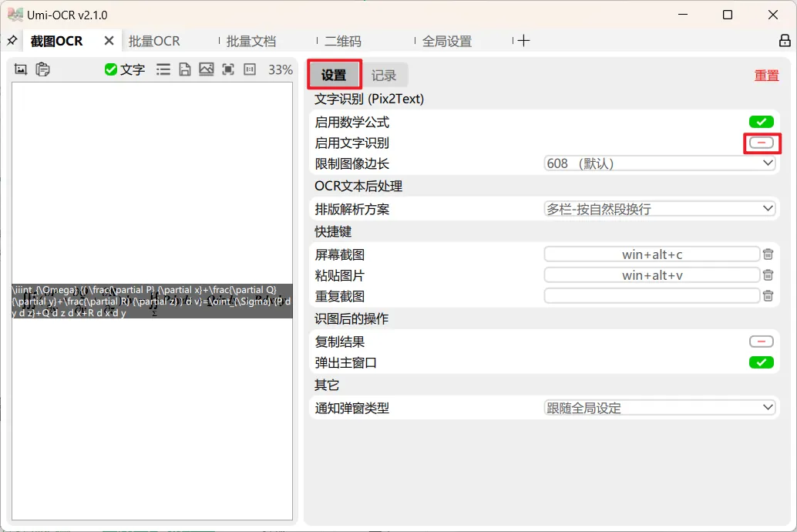
Task: Click the lock icon in tab bar
Action: (x=785, y=41)
